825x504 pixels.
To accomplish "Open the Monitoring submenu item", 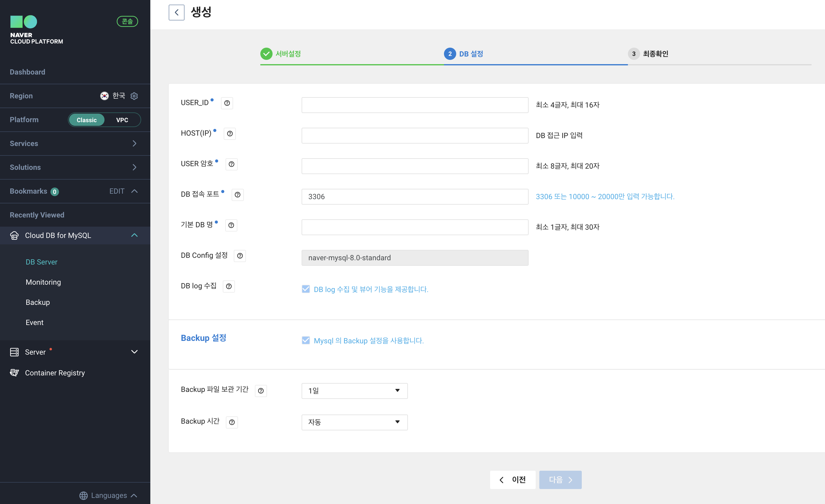I will tap(43, 282).
